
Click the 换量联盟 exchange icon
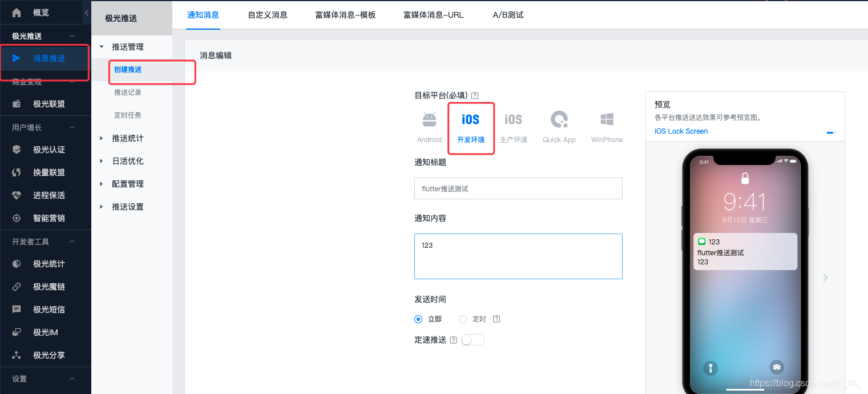pos(17,172)
